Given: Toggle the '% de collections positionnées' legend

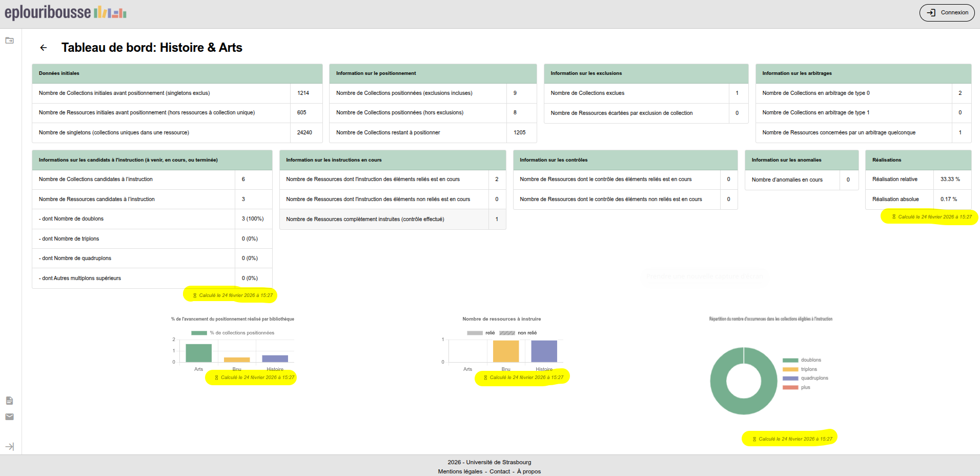Looking at the screenshot, I should coord(233,333).
